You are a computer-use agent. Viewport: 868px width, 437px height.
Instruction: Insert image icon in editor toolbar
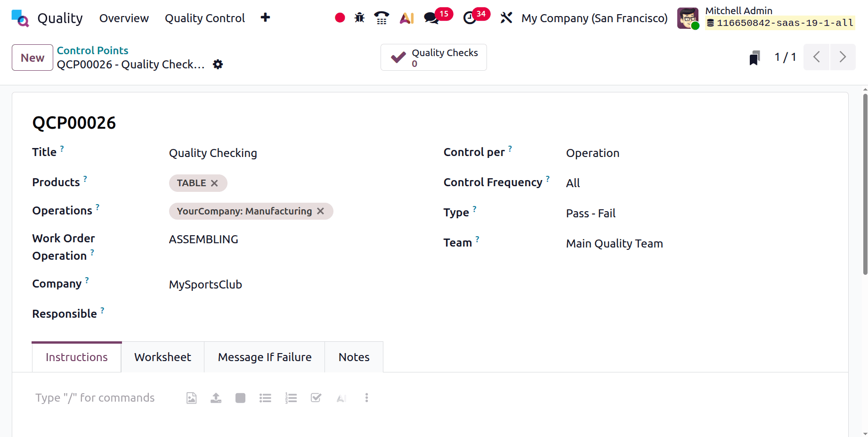pyautogui.click(x=191, y=398)
